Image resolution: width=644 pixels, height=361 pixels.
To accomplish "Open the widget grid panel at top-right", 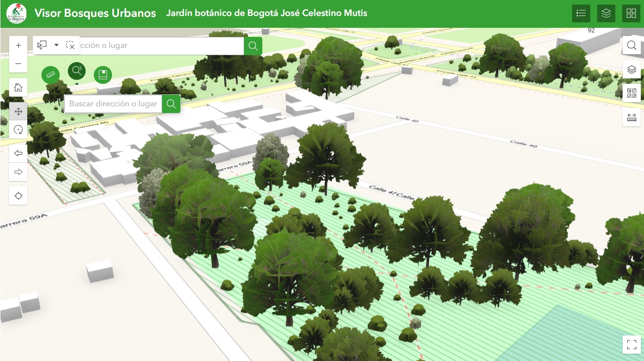I will 631,13.
